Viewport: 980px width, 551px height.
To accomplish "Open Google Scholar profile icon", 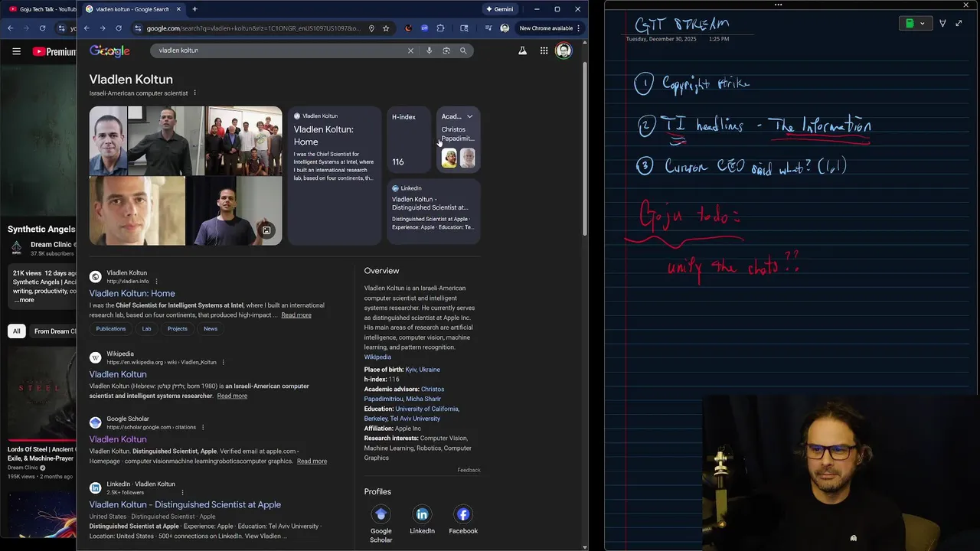I will tap(381, 514).
